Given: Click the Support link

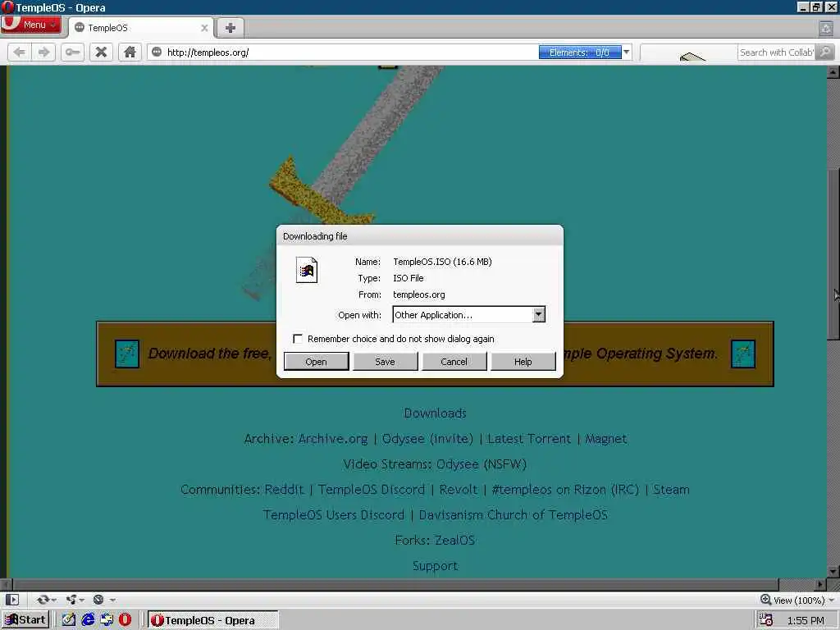Looking at the screenshot, I should 435,566.
